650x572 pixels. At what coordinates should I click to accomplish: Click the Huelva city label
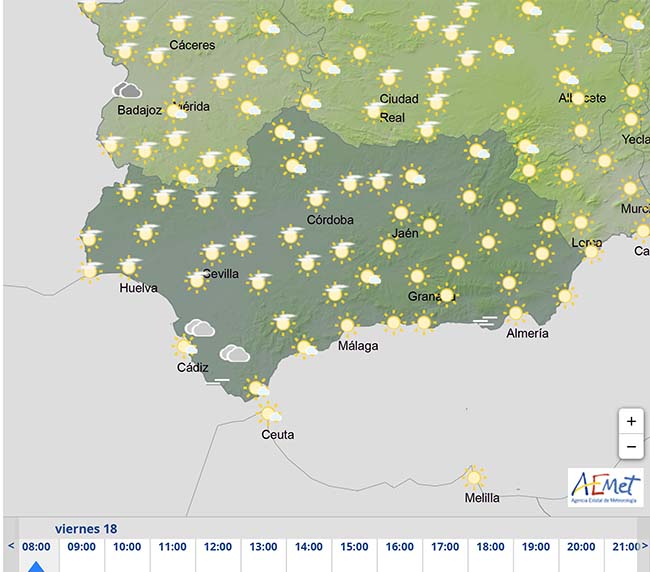point(138,288)
